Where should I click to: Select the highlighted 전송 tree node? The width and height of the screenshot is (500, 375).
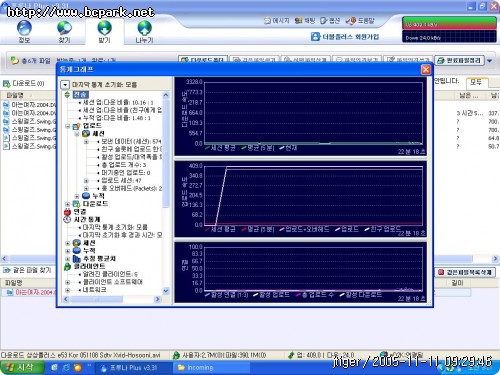80,94
